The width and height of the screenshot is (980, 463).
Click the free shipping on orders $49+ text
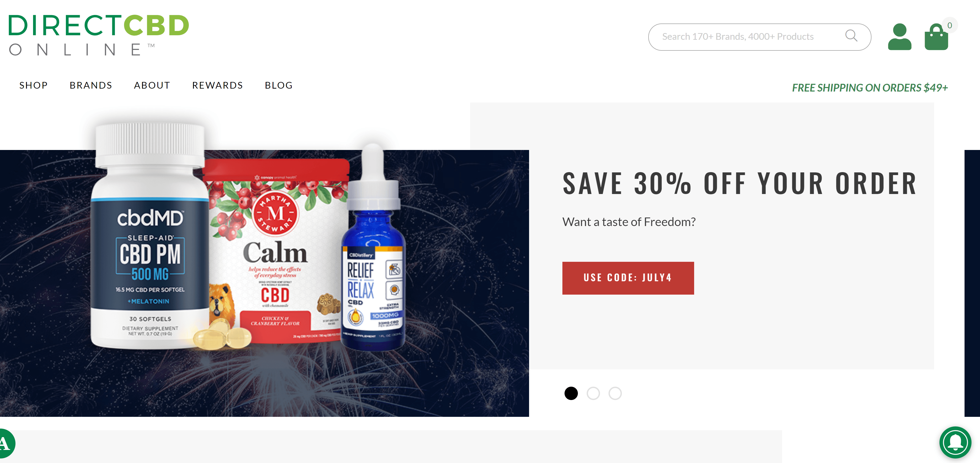tap(870, 88)
